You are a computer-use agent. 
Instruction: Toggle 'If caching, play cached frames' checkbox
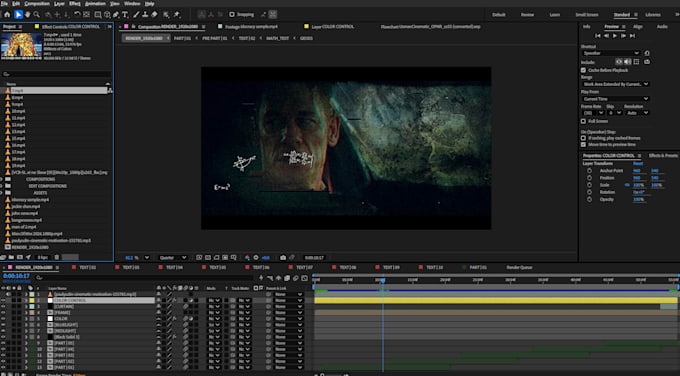pos(584,138)
